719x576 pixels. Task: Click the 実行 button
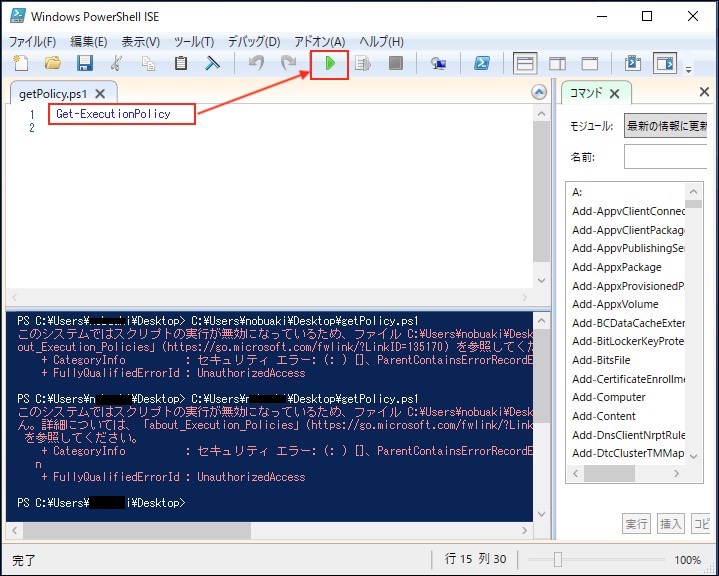point(636,524)
